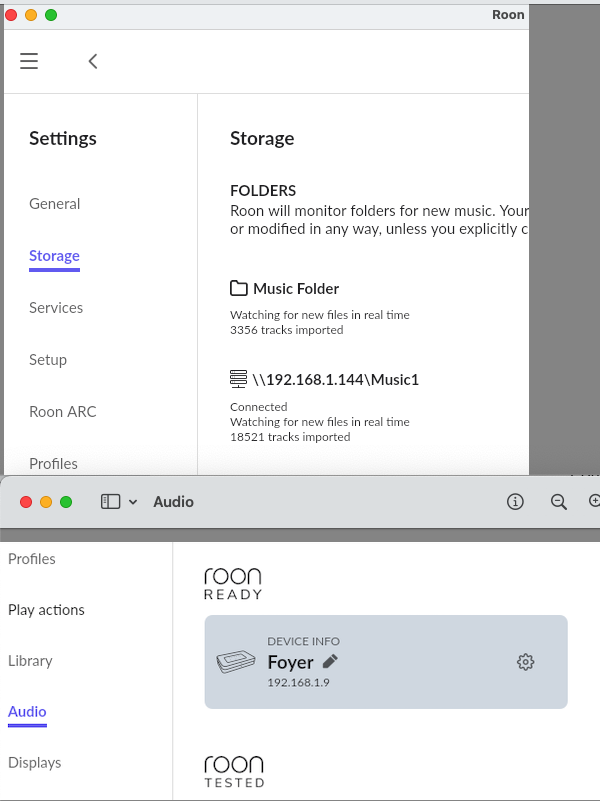Click the Audio title in lower window toolbar
The width and height of the screenshot is (600, 801).
point(174,502)
